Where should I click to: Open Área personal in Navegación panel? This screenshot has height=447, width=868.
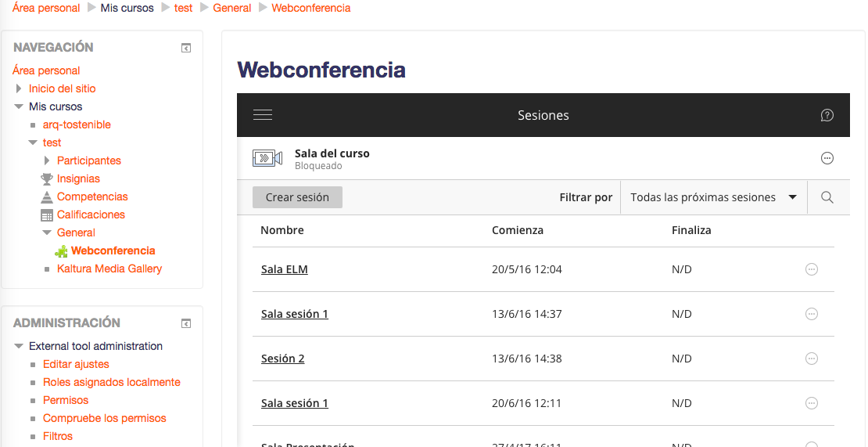(x=46, y=70)
